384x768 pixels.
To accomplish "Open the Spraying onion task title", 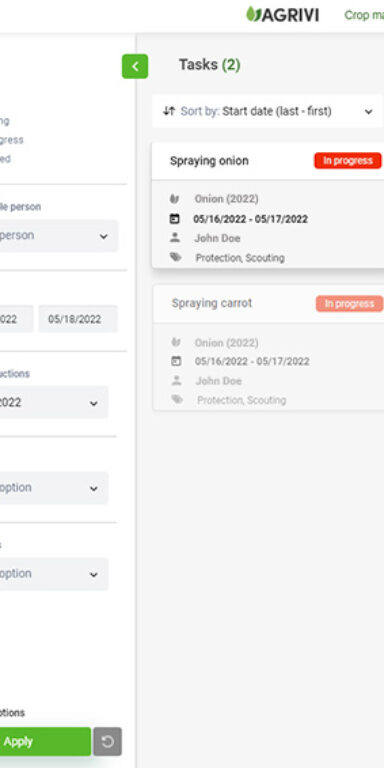I will click(209, 161).
